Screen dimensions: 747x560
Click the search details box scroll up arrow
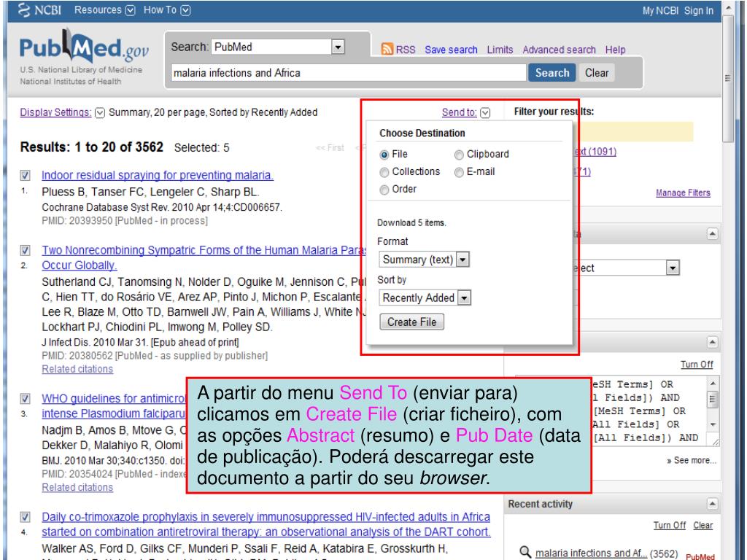pyautogui.click(x=713, y=384)
